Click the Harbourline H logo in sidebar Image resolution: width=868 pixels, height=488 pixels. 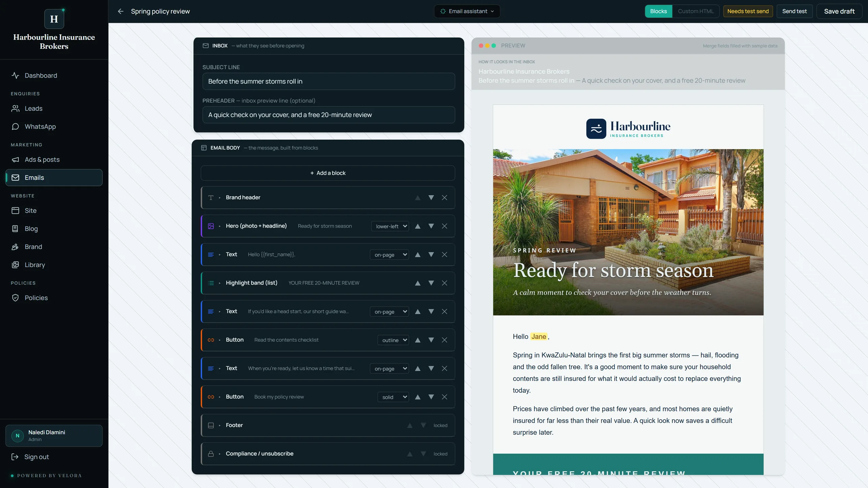pos(54,19)
